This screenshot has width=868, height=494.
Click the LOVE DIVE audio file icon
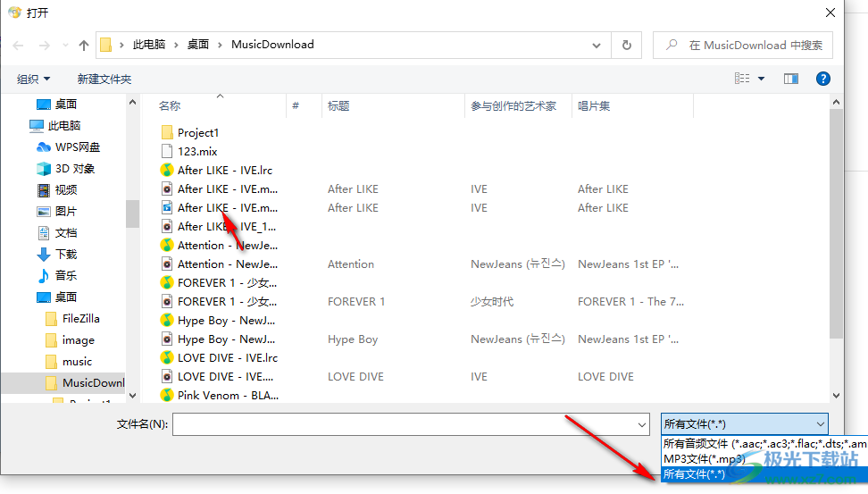pyautogui.click(x=167, y=377)
